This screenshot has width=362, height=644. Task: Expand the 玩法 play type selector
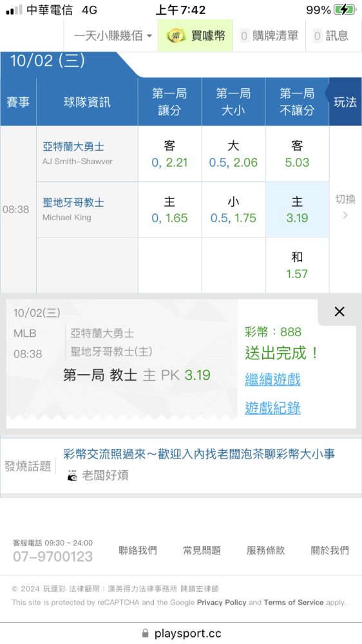345,102
